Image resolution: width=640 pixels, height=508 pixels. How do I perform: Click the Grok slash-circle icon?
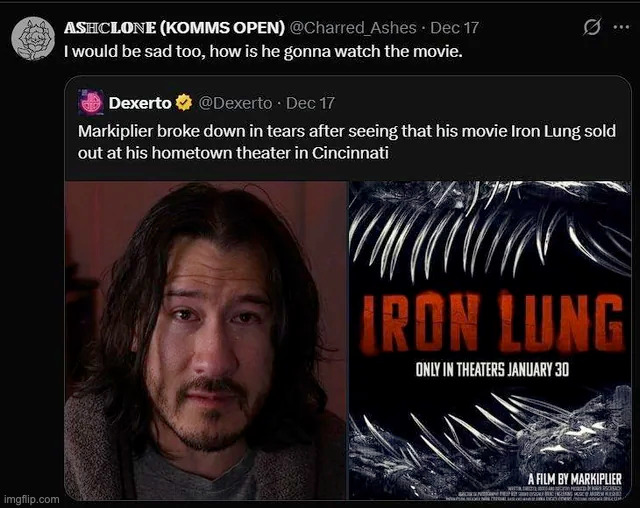coord(591,27)
